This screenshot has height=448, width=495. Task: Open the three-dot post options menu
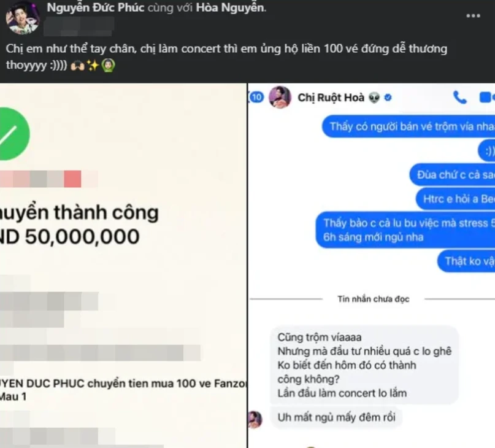click(473, 16)
